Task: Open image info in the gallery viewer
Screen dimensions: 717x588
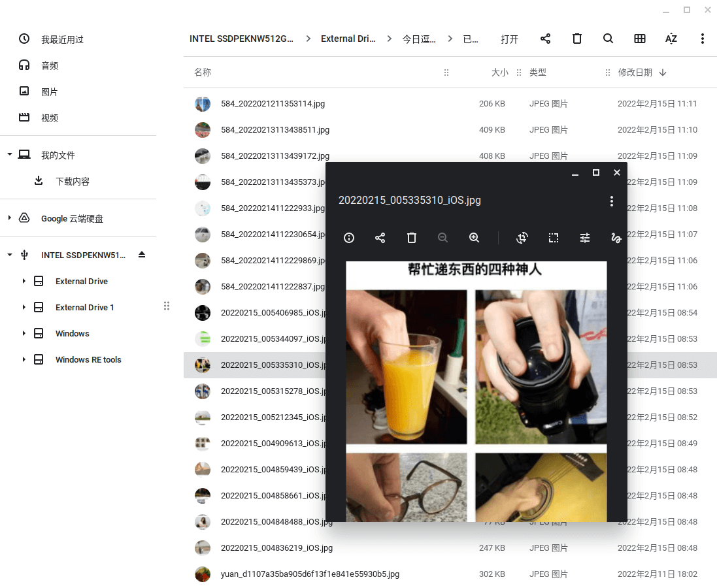Action: pyautogui.click(x=348, y=238)
